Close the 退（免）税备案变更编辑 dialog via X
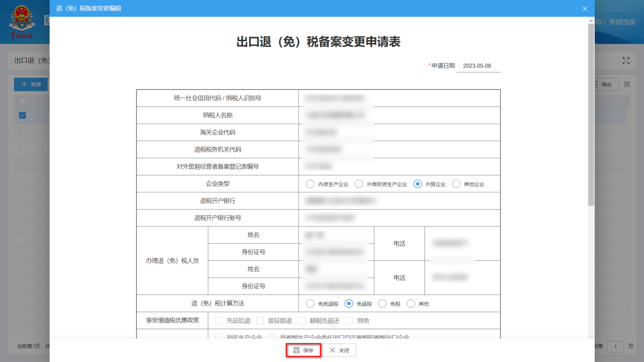The width and height of the screenshot is (644, 362). (x=585, y=8)
